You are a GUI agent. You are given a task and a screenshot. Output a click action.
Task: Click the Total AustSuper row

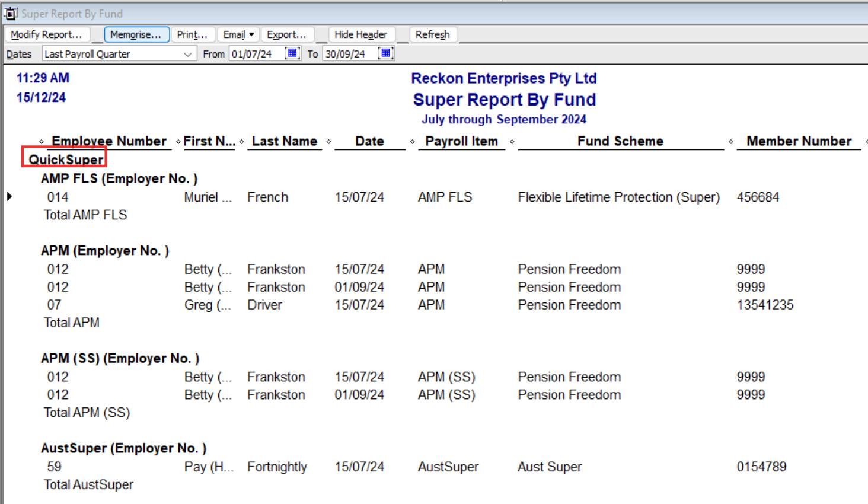89,484
